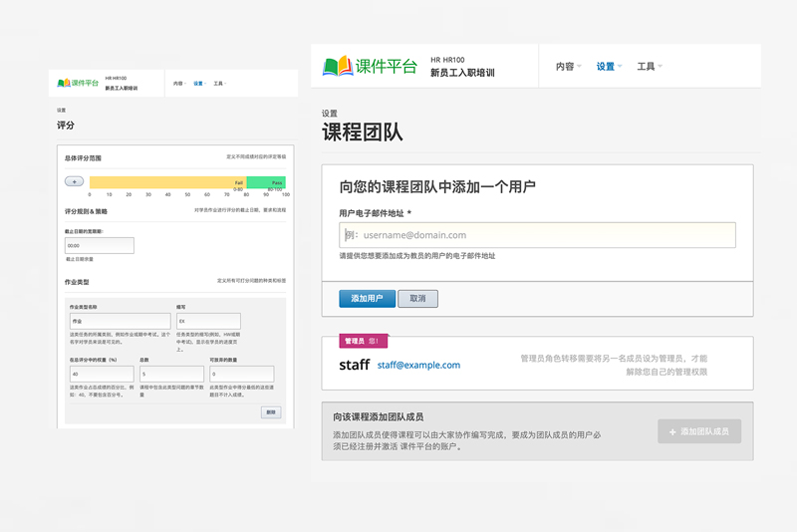The height and width of the screenshot is (532, 797).
Task: Open the 内容 menu on the 课程团队 page
Action: (x=568, y=67)
